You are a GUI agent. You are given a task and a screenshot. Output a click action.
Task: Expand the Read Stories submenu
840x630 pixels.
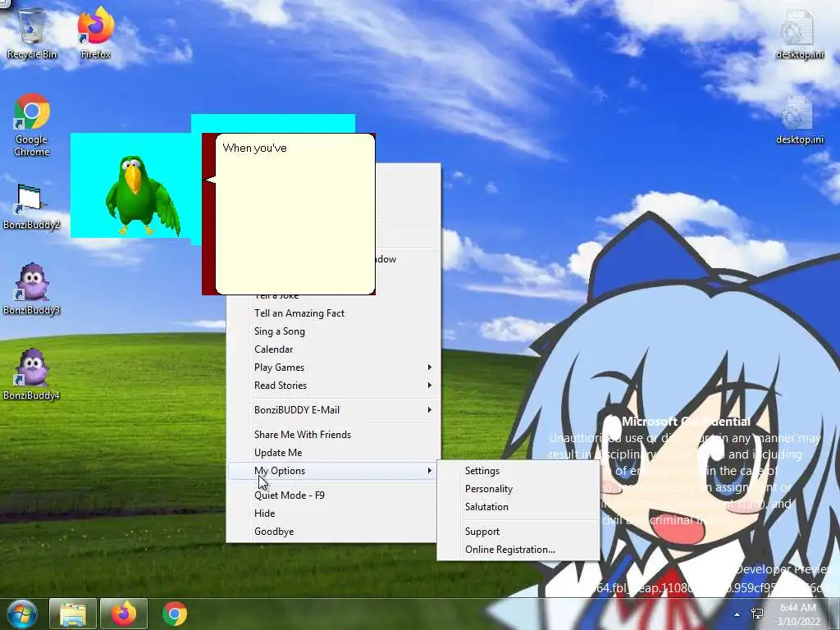click(332, 386)
